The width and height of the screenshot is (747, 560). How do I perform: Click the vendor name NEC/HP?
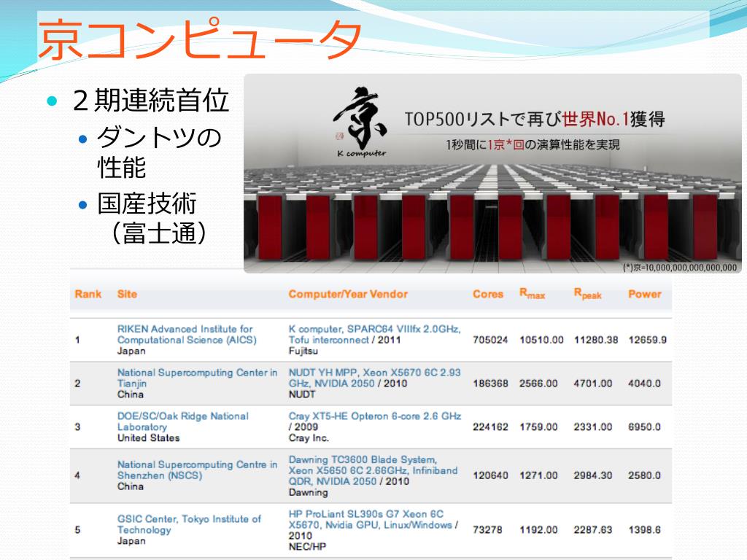pyautogui.click(x=307, y=547)
